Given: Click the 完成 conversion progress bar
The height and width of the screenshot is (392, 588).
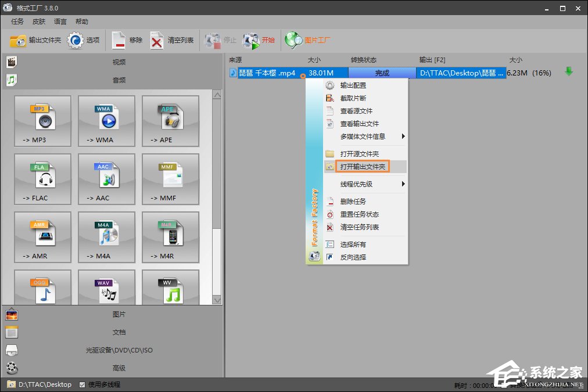Looking at the screenshot, I should tap(382, 73).
